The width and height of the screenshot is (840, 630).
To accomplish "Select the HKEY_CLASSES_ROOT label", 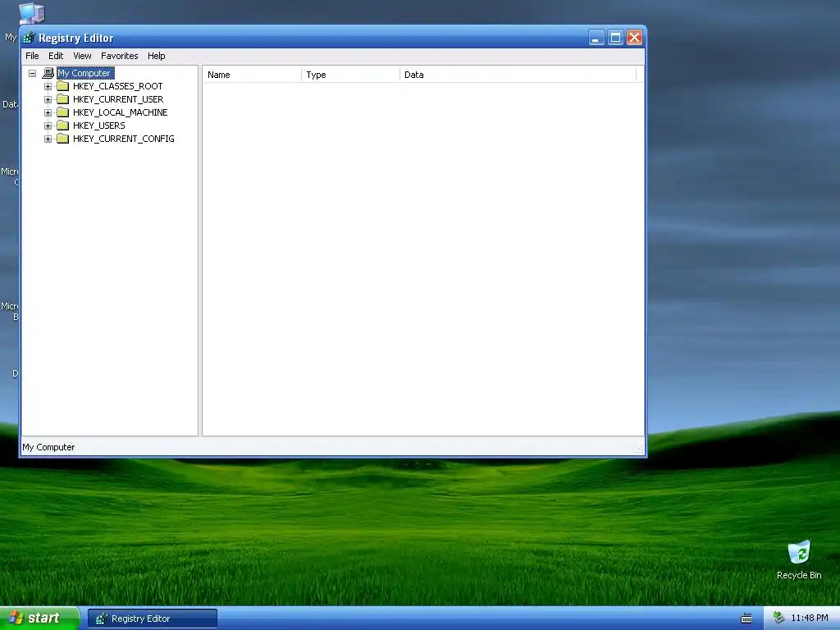I will [117, 86].
